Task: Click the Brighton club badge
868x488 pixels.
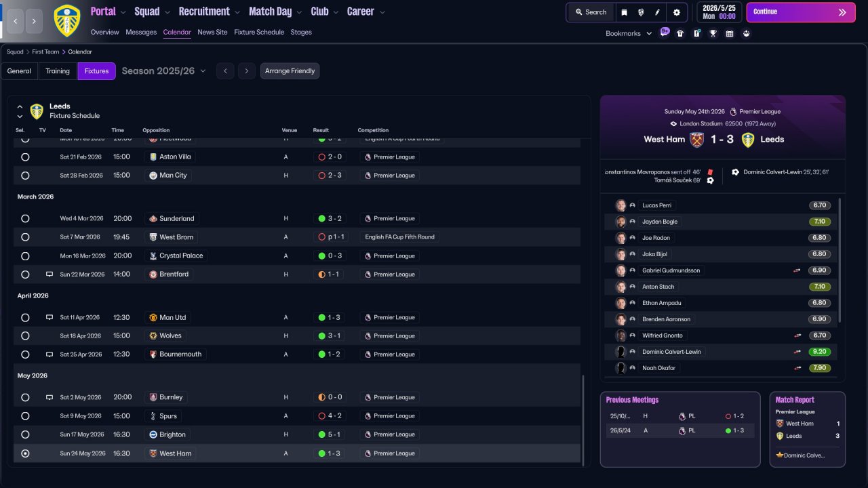Action: point(153,434)
